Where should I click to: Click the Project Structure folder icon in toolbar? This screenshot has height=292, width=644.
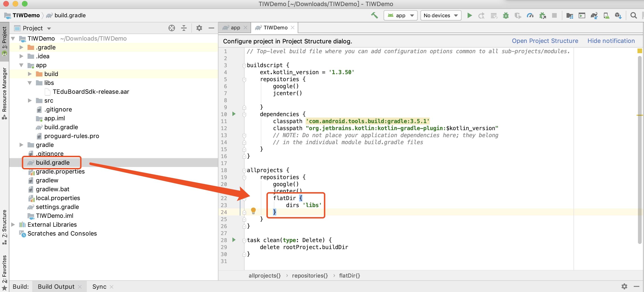570,15
